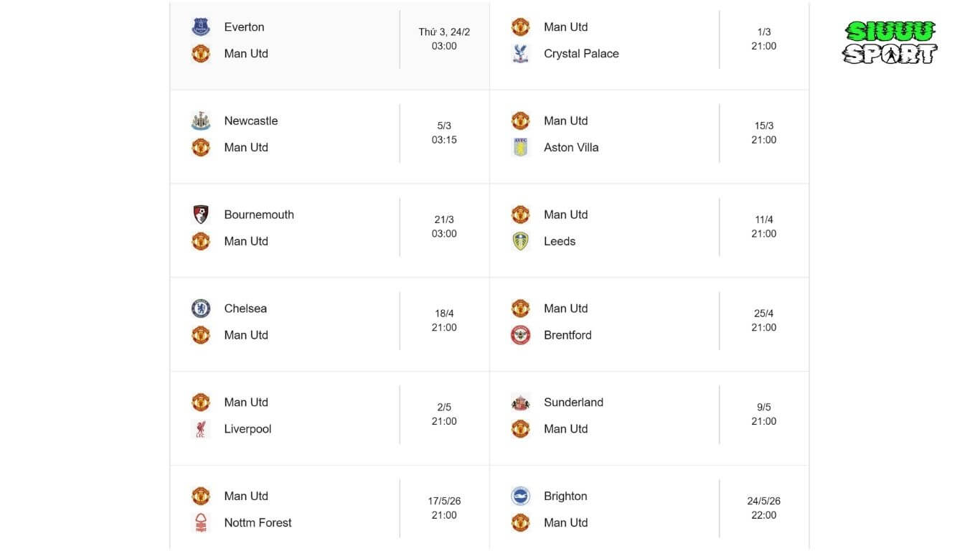Open the SIUUU Sport logo
980x551 pixels.
pos(890,42)
